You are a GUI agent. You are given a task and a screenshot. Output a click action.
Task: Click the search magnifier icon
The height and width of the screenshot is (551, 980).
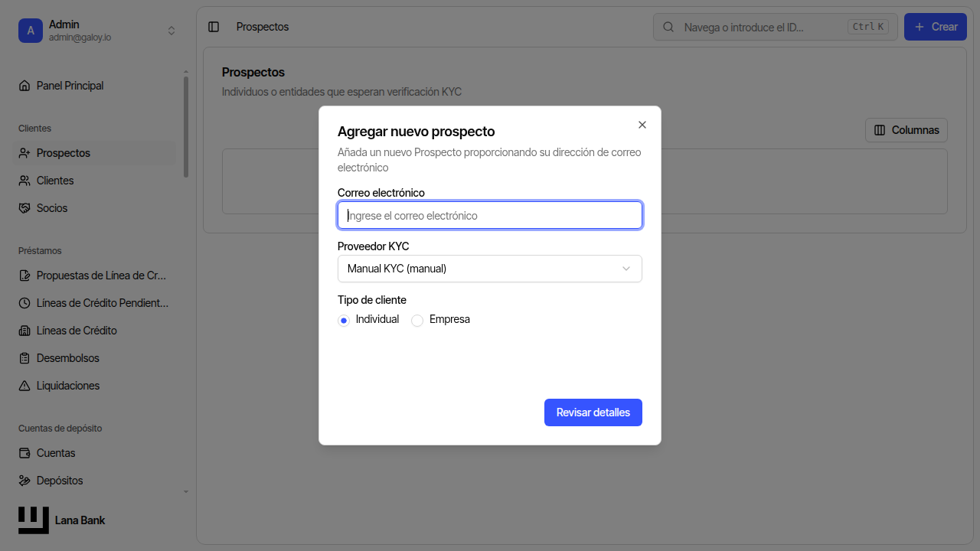click(668, 27)
